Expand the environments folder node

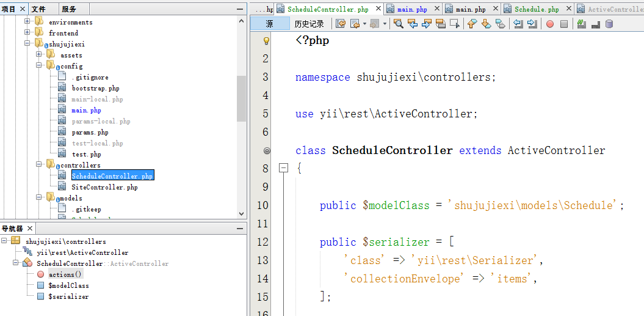(27, 21)
